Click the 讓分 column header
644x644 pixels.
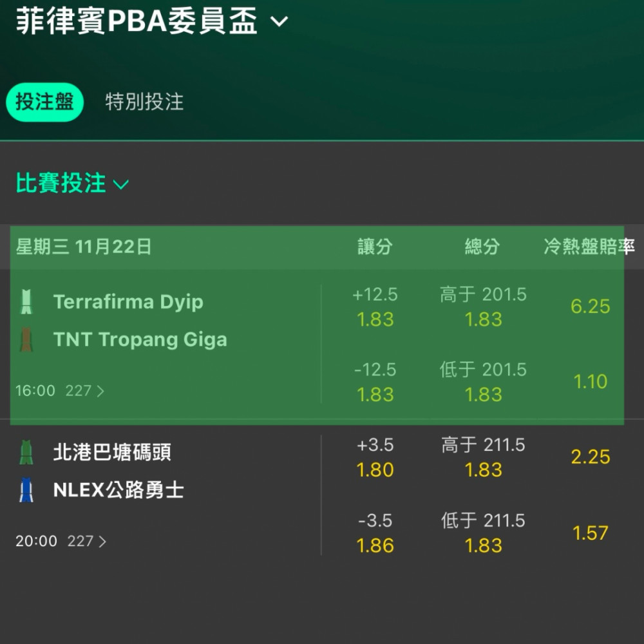tap(375, 247)
